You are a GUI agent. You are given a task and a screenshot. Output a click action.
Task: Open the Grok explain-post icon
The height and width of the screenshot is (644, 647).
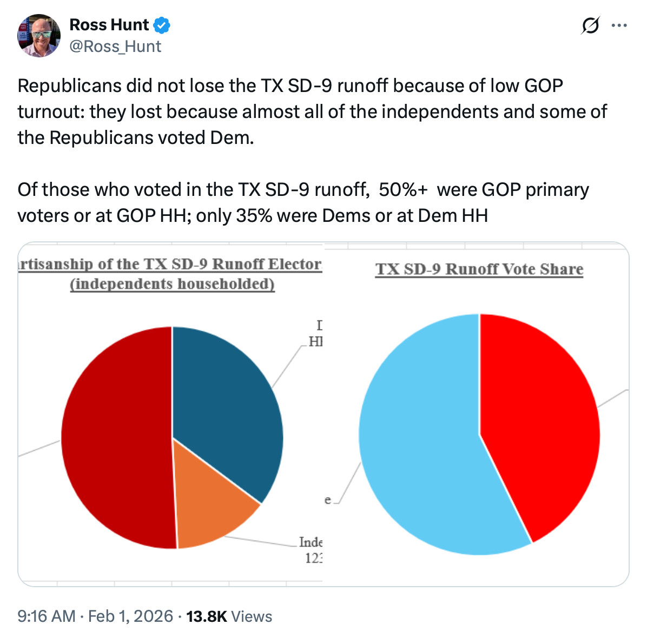[590, 25]
